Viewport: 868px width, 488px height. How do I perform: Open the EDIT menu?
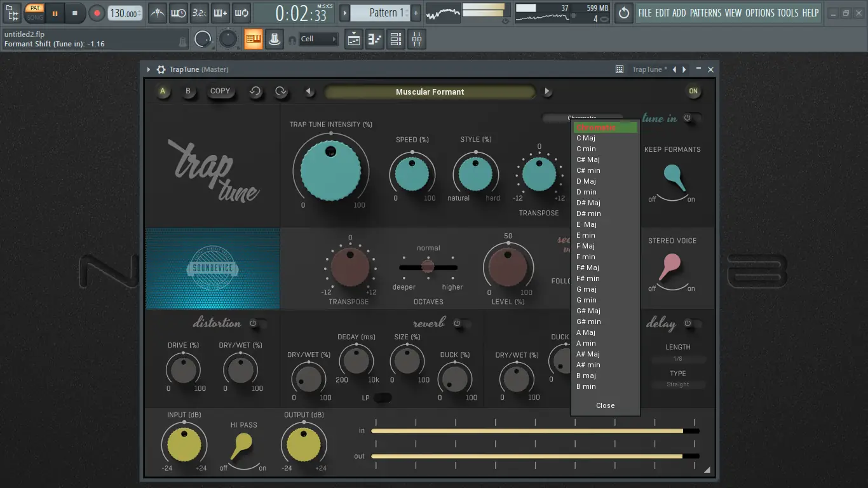point(663,13)
